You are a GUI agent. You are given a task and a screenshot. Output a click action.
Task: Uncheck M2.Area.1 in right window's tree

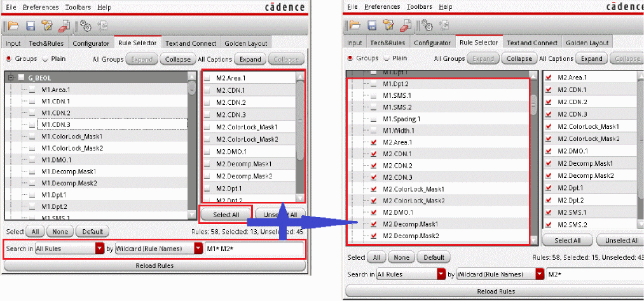(x=373, y=143)
